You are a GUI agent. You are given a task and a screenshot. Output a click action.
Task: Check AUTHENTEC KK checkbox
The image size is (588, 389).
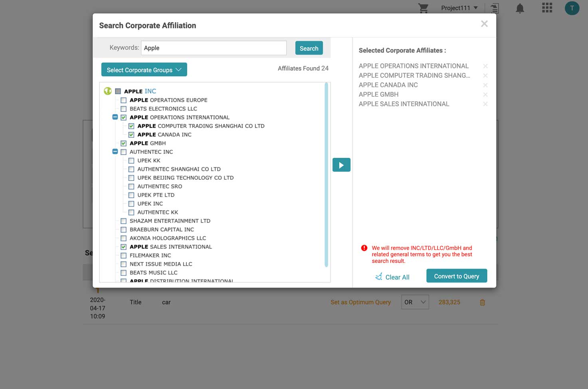click(x=131, y=212)
